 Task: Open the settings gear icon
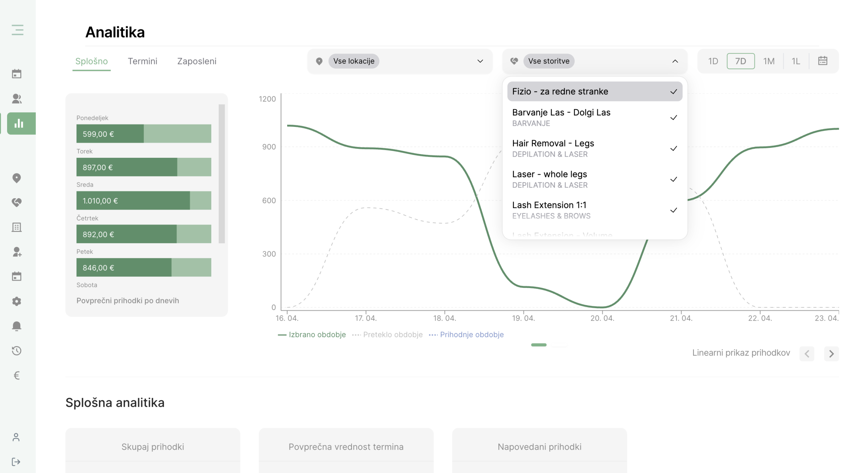(x=17, y=301)
